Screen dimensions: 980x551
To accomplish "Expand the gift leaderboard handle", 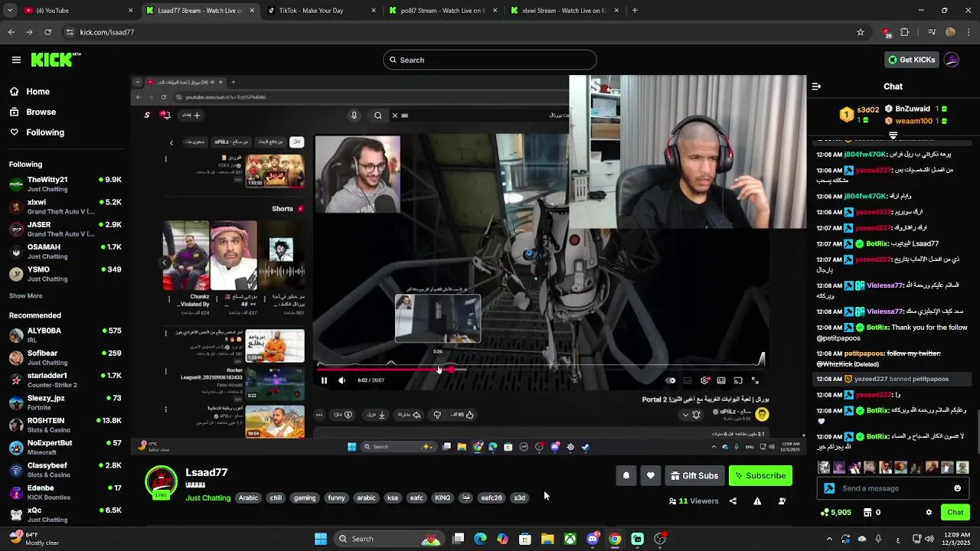I will point(893,135).
